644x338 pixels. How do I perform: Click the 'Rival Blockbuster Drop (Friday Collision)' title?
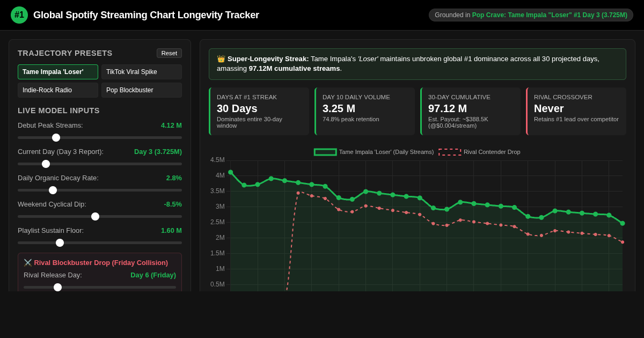[101, 263]
